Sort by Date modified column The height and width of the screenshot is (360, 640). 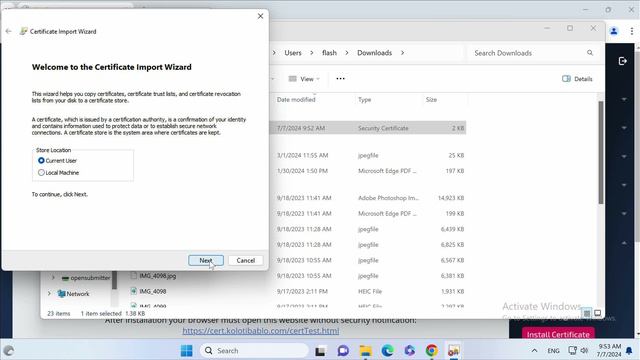coord(296,100)
